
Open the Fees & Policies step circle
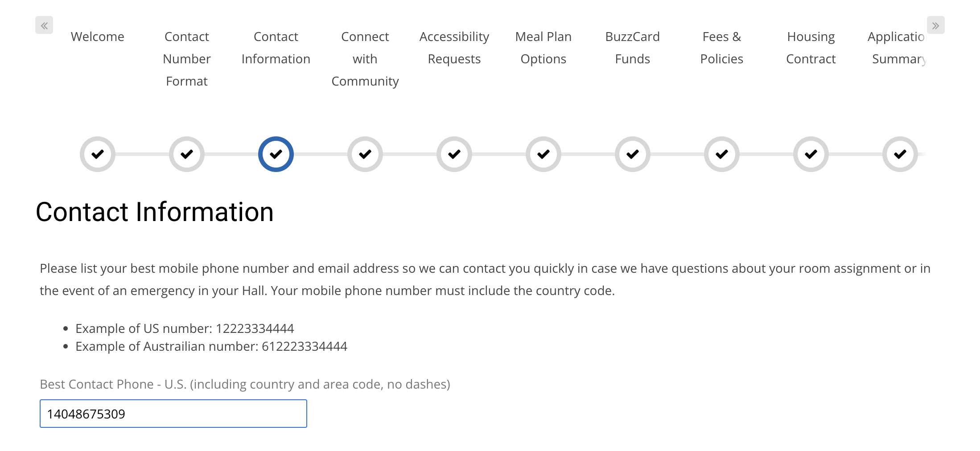point(722,154)
